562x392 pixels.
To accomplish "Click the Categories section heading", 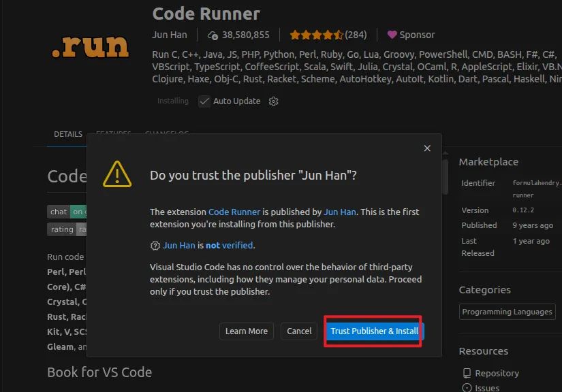I will pos(484,290).
